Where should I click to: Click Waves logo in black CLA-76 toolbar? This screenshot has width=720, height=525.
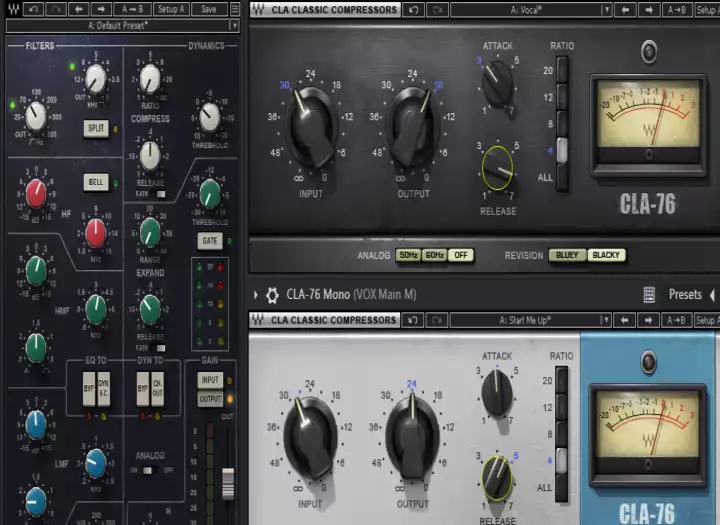tap(259, 10)
